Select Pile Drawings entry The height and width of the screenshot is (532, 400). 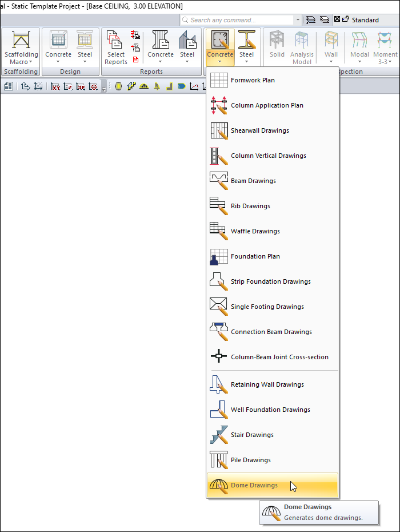[x=272, y=460]
